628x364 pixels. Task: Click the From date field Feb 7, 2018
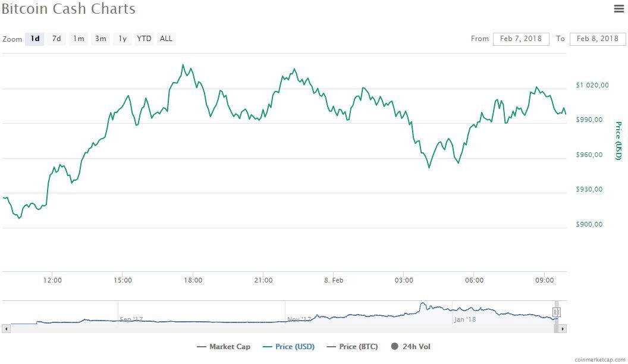click(521, 39)
